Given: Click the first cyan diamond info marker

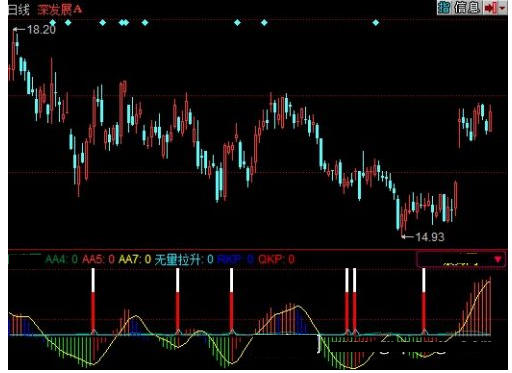Looking at the screenshot, I should (53, 23).
